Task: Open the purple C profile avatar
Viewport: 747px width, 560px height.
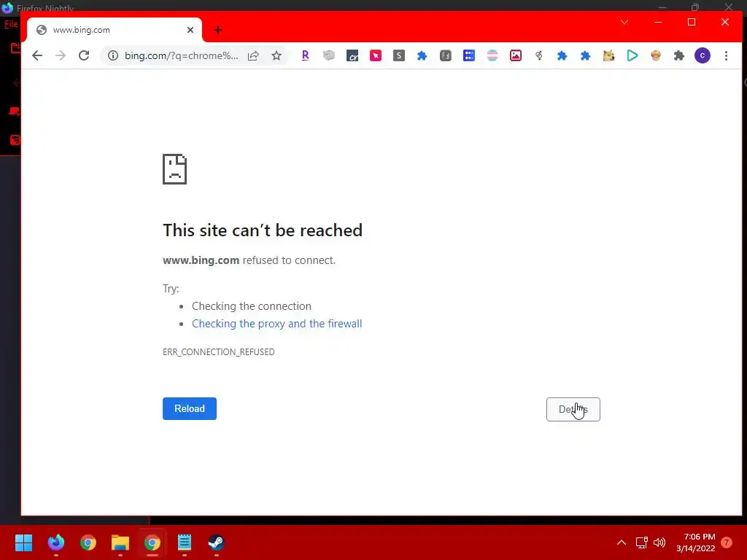Action: 703,55
